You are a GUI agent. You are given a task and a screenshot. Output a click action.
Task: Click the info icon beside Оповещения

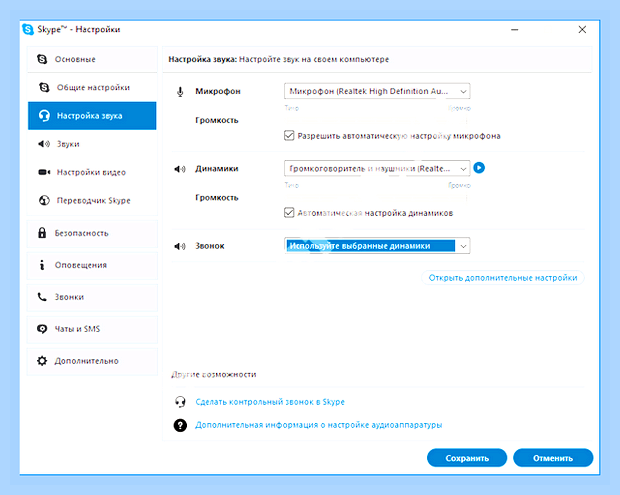point(42,265)
